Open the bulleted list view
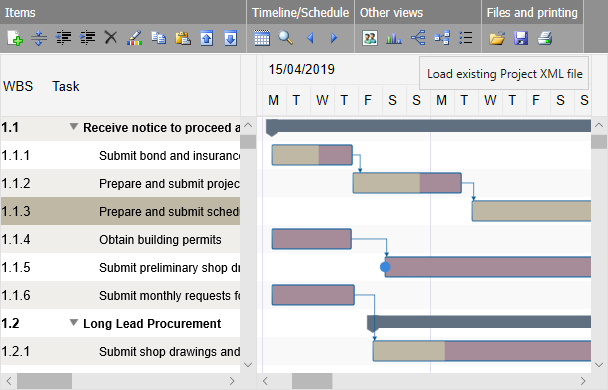This screenshot has height=390, width=608. (466, 38)
